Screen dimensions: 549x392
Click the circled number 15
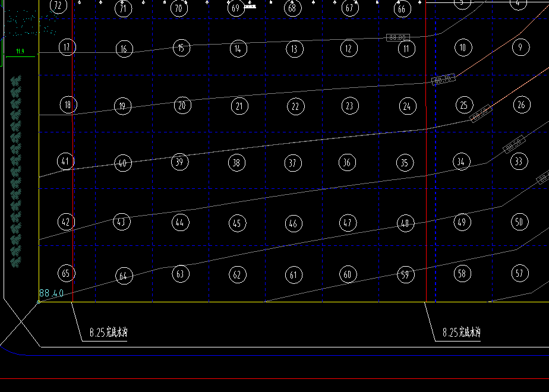pos(181,48)
